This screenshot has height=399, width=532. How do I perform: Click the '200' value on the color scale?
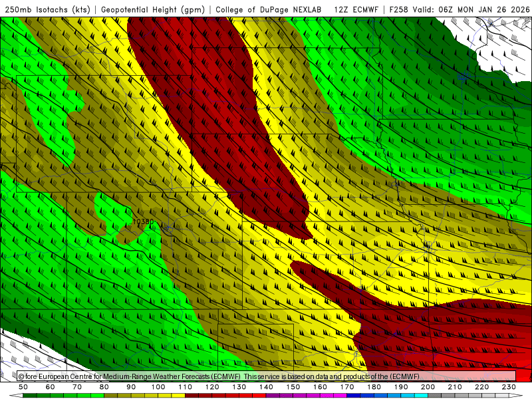point(428,387)
